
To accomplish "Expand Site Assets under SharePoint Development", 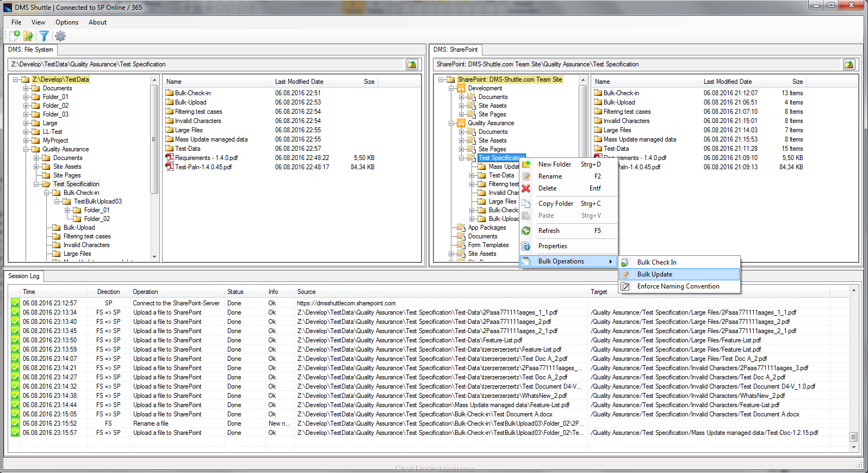I will (461, 106).
